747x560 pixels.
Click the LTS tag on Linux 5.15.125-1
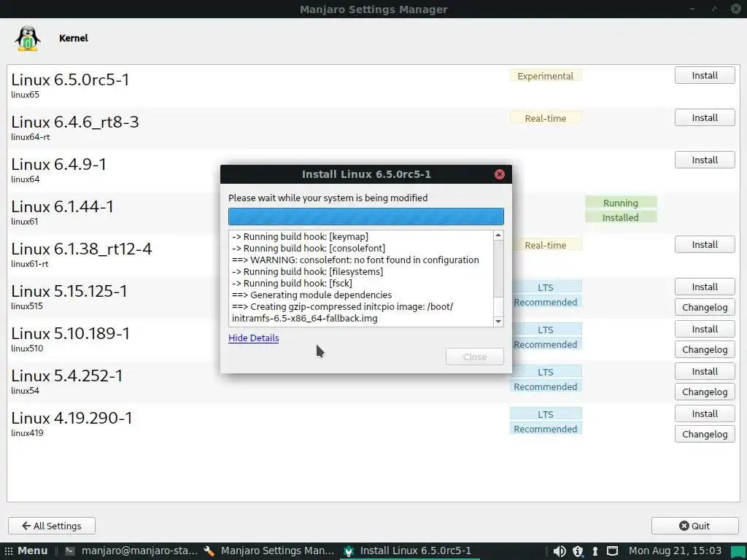click(x=546, y=287)
